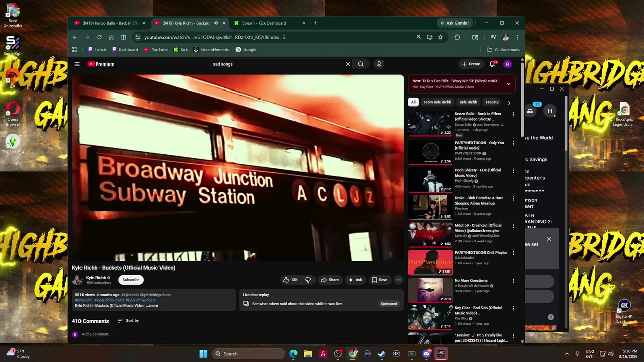
Task: Share the Buckets video
Action: (x=330, y=280)
